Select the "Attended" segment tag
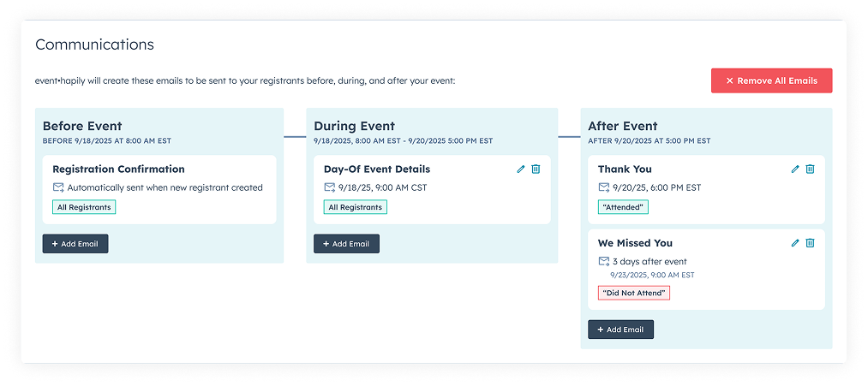This screenshot has width=868, height=386. (623, 207)
